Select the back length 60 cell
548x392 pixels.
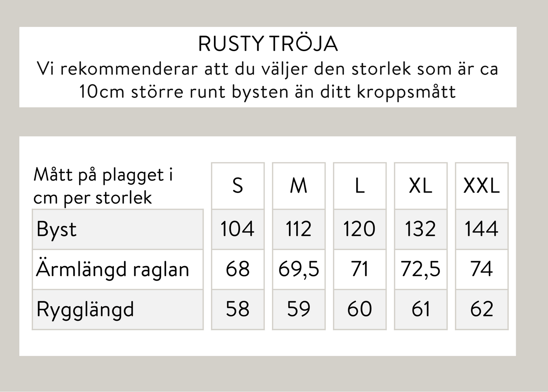coord(360,309)
